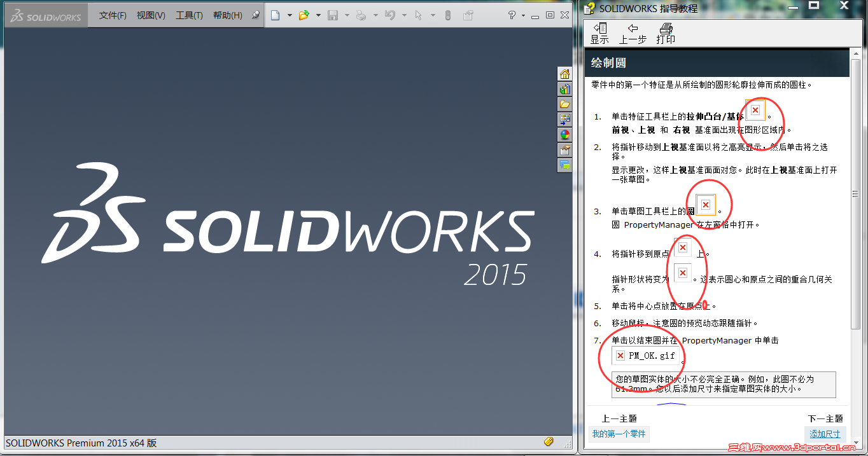The image size is (868, 456).
Task: Click the PM_OK.gif broken image
Action: pos(646,356)
